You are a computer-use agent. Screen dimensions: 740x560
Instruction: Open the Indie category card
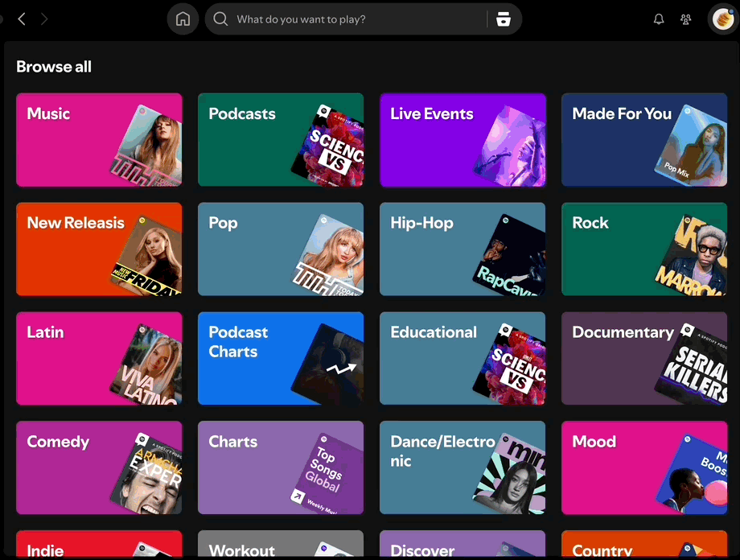(x=99, y=544)
